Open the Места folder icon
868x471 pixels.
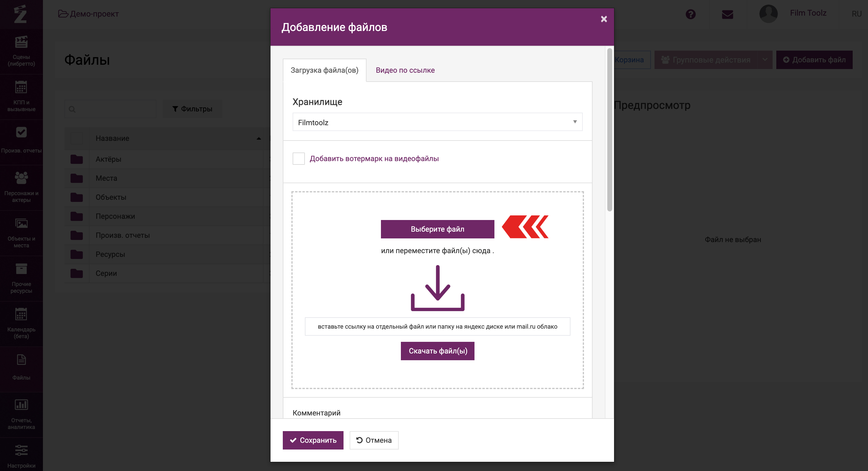click(76, 178)
